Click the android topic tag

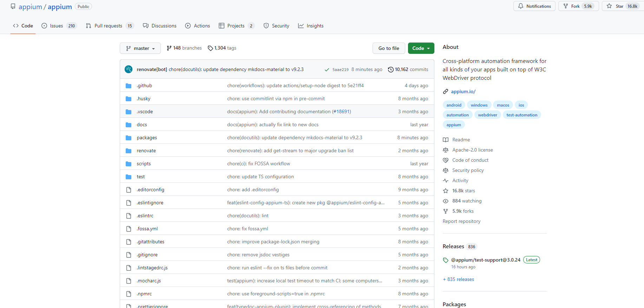pyautogui.click(x=454, y=105)
